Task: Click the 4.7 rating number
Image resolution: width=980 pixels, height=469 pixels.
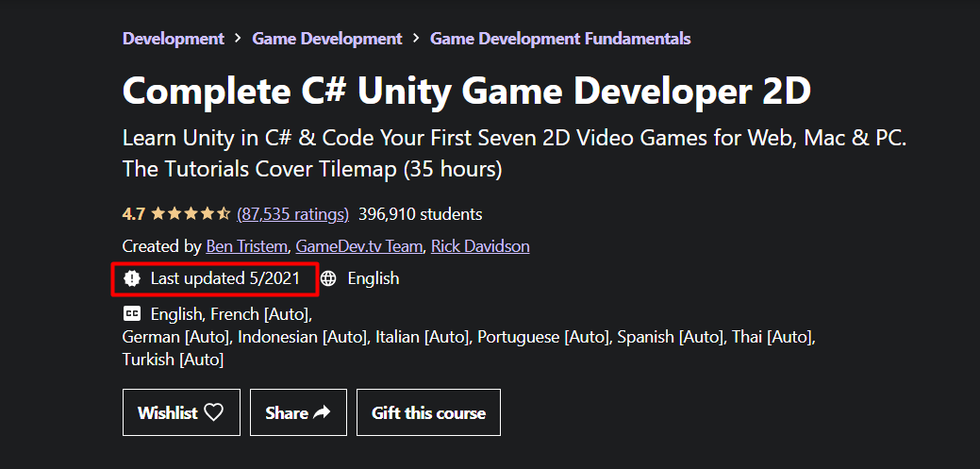Action: click(134, 214)
